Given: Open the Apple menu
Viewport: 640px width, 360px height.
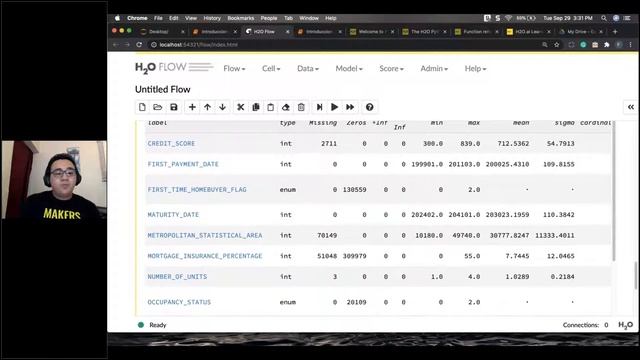Looking at the screenshot, I should tap(118, 18).
